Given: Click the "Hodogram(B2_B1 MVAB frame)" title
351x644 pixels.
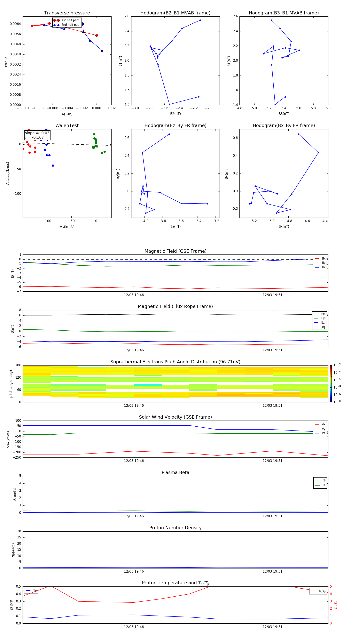Looking at the screenshot, I should point(175,13).
